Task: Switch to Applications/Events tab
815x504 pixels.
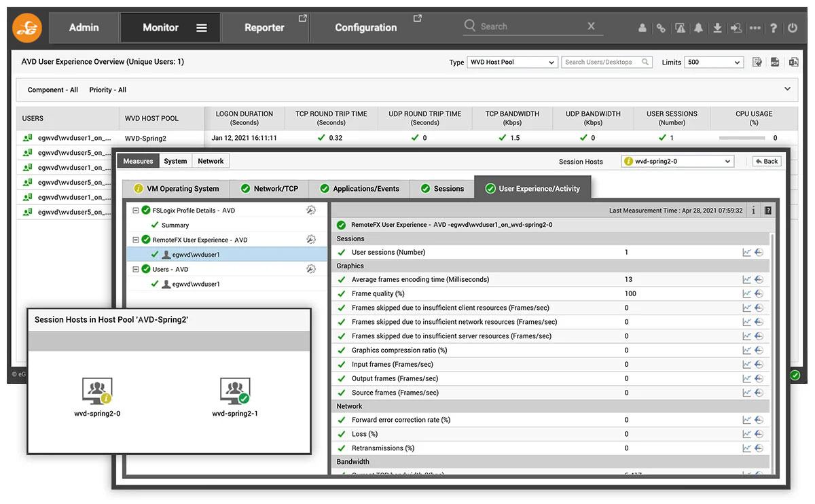Action: pos(360,188)
